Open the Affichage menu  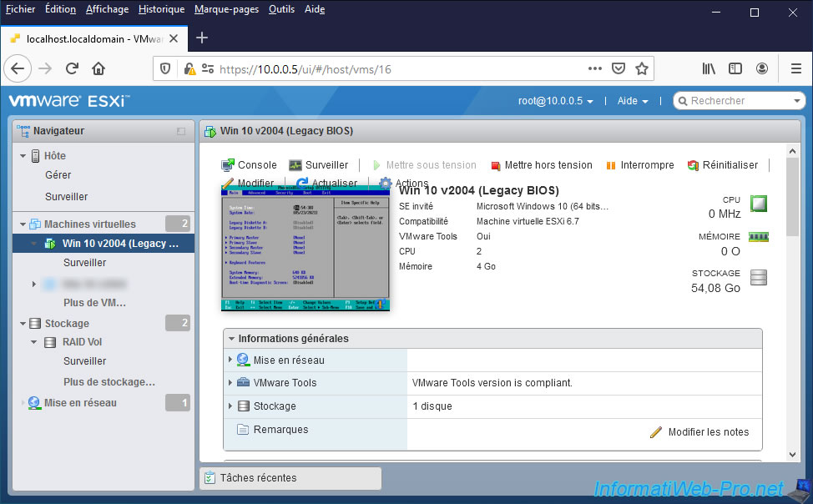click(108, 9)
